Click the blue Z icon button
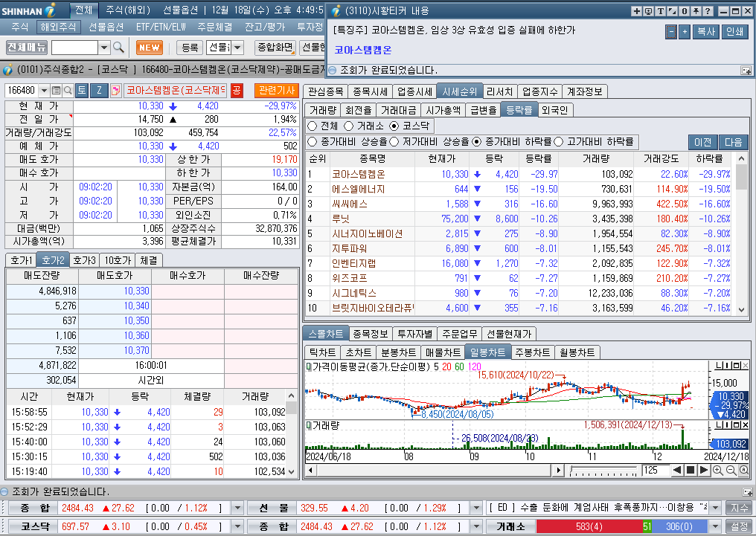 99,90
